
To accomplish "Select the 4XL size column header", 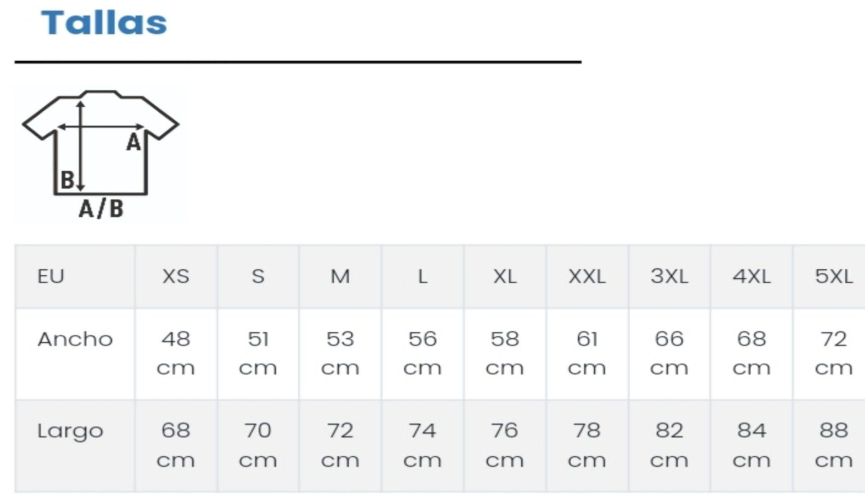I will [x=751, y=276].
